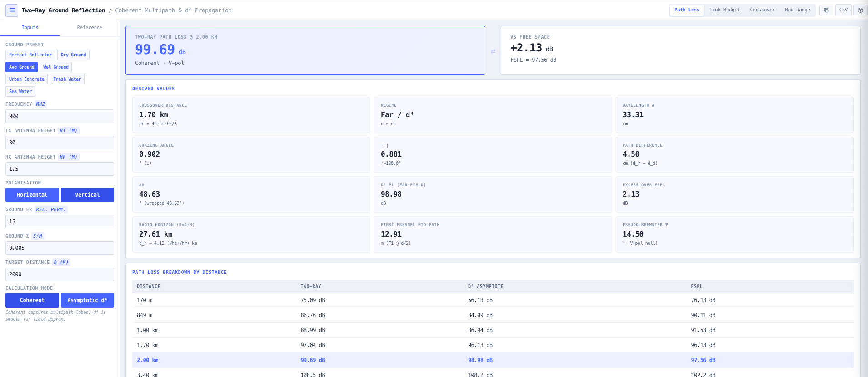Screen dimensions: 868x377
Task: Click the Excess Over FSPL 2.13 card
Action: pyautogui.click(x=734, y=194)
